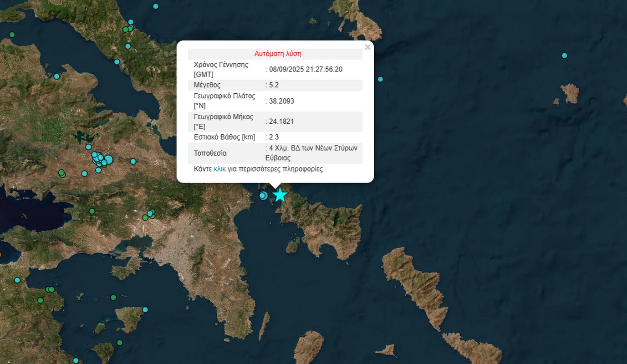Click the lone green marker northwest of Athens urban area

[x=92, y=211]
